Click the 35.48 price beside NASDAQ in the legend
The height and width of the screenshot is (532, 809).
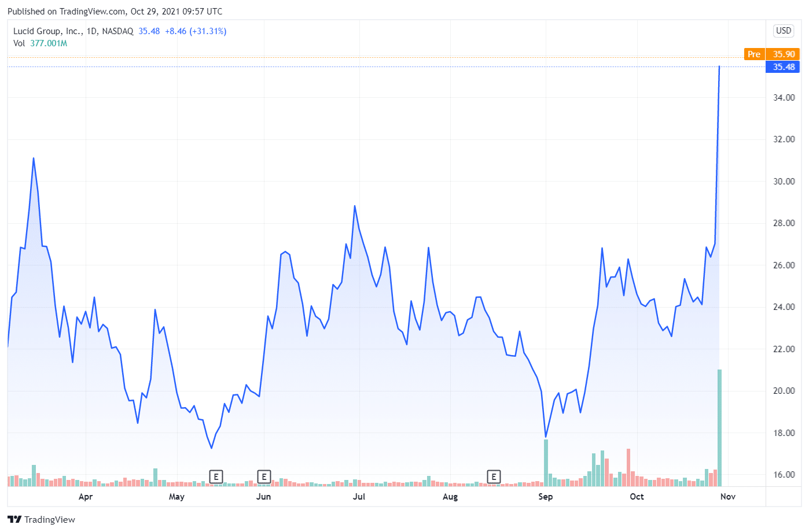coord(149,31)
